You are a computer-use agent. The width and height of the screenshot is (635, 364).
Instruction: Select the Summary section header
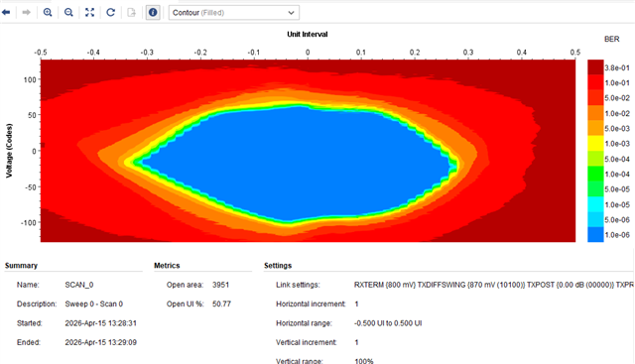point(21,266)
